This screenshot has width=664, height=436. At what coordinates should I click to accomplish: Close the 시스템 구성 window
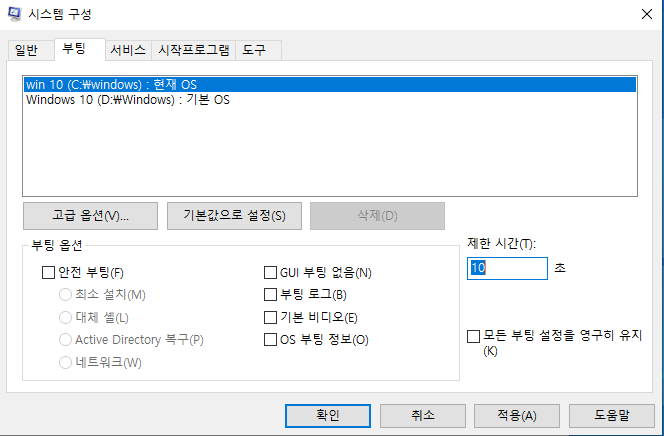[x=647, y=14]
